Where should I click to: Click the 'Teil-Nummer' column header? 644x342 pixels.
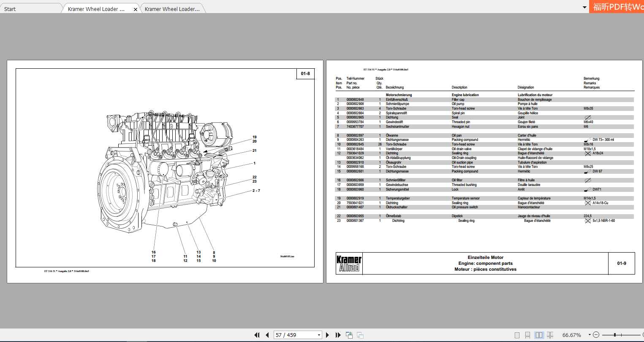click(x=356, y=78)
